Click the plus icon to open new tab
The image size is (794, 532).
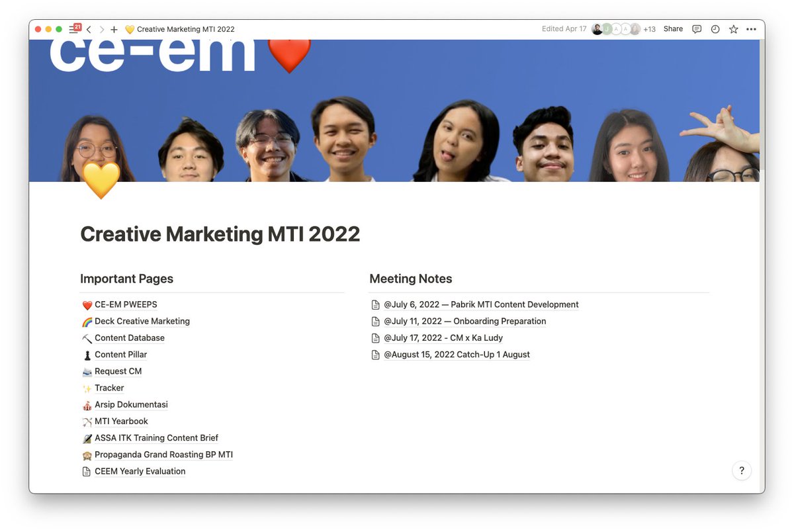[x=114, y=29]
